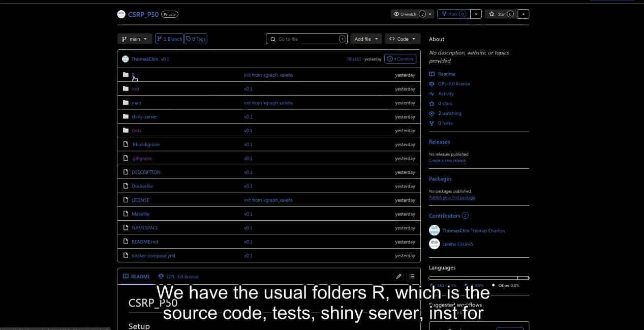Click the pencil edit README icon
Screen dimensions: 644x330
pos(398,276)
